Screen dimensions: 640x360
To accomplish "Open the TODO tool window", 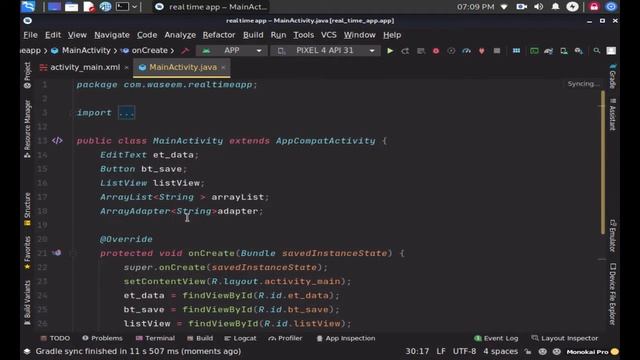I will click(55, 338).
